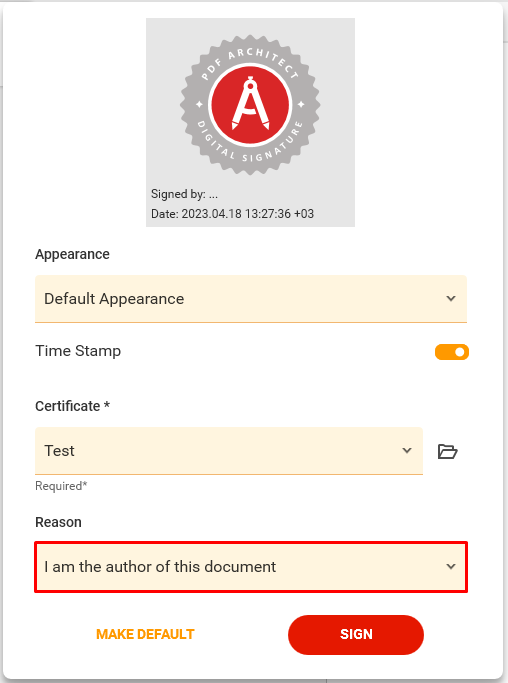Select the Test certificate field

click(229, 451)
